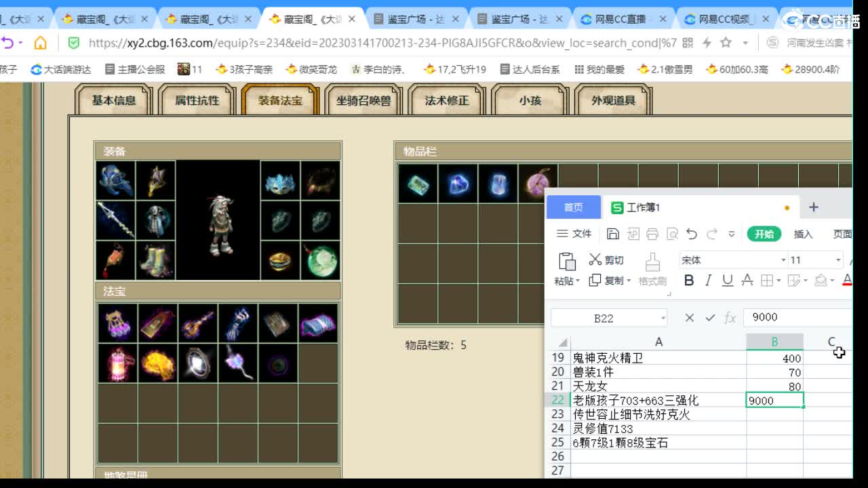Click the blue mask equipment icon
This screenshot has width=868, height=488.
coord(280,180)
